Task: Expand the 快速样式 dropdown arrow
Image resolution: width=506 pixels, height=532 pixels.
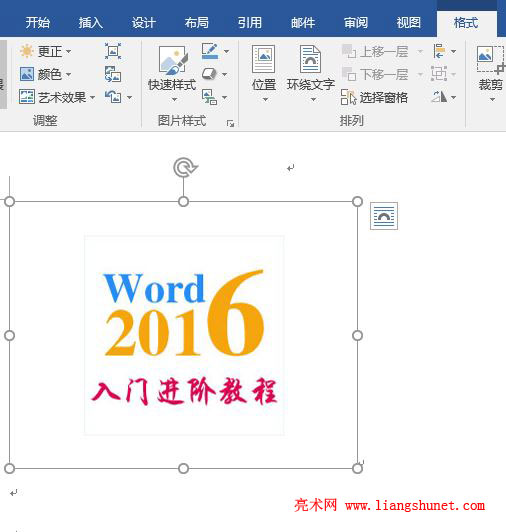Action: (x=174, y=99)
